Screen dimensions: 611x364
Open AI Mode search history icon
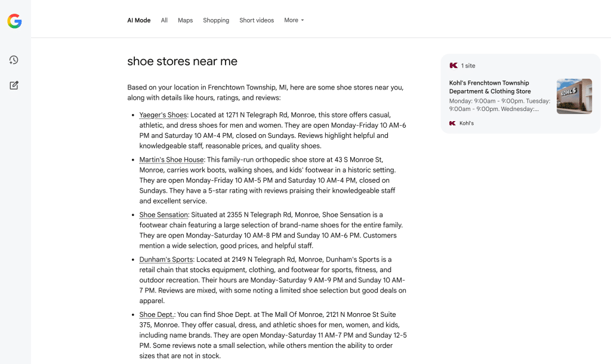point(14,60)
